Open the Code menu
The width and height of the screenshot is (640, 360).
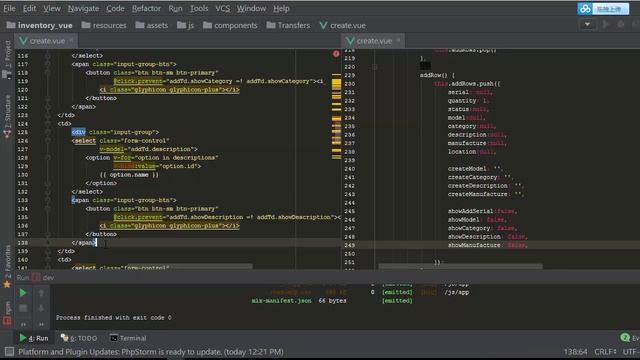[115, 8]
